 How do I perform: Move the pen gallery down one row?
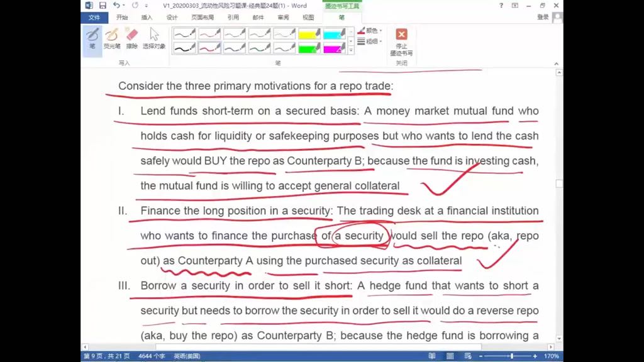351,41
